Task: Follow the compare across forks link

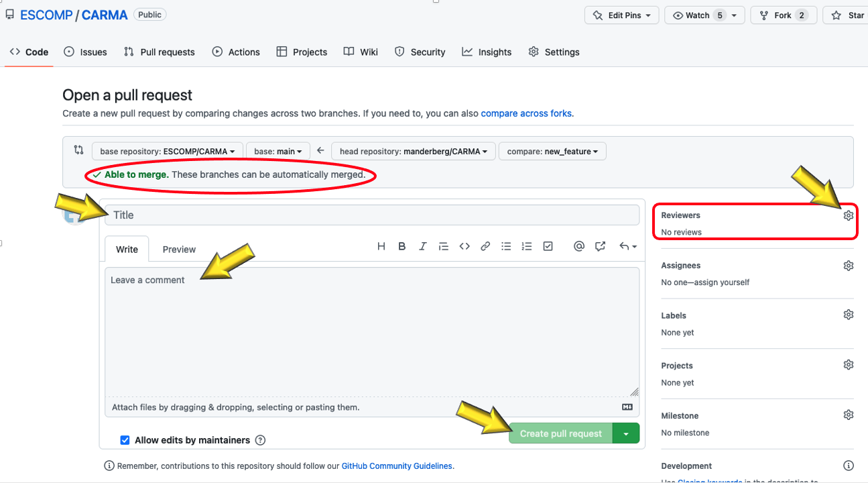Action: click(526, 113)
